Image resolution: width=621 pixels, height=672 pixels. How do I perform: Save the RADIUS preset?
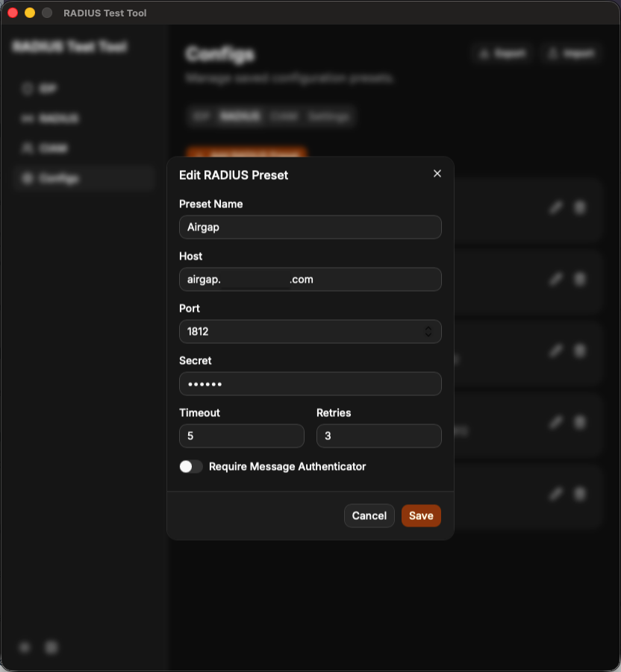tap(421, 515)
